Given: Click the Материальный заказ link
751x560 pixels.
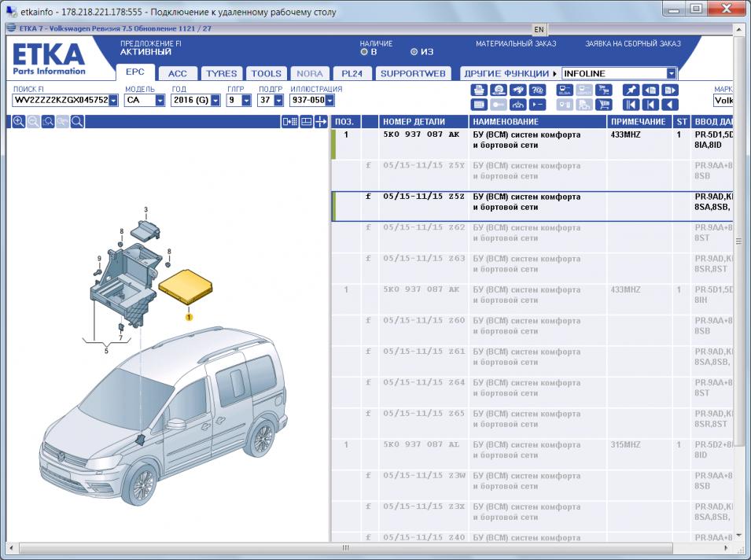Looking at the screenshot, I should pos(516,43).
